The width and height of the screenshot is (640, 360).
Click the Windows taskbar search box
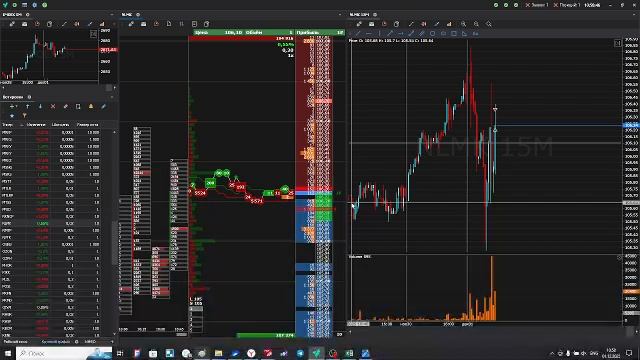tap(64, 353)
